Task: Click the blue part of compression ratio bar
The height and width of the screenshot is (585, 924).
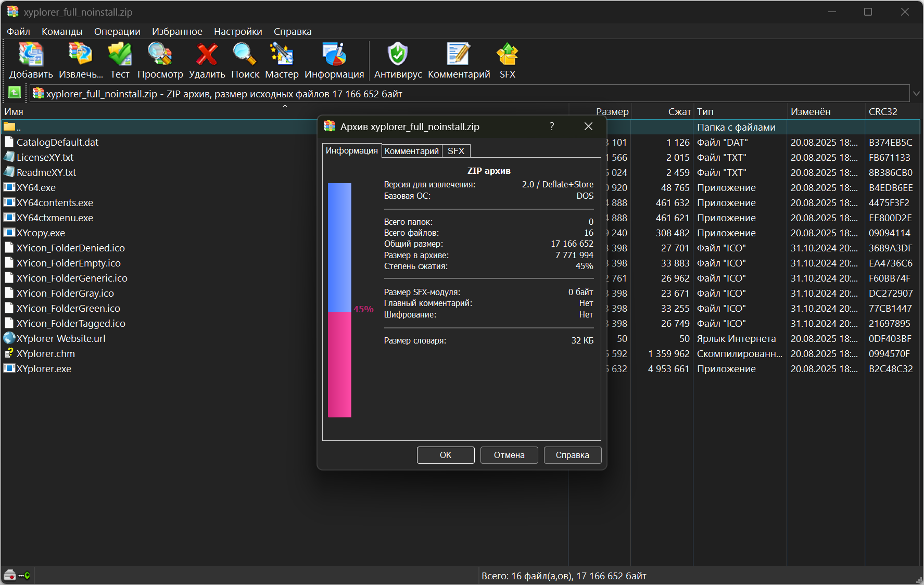Action: pos(339,247)
